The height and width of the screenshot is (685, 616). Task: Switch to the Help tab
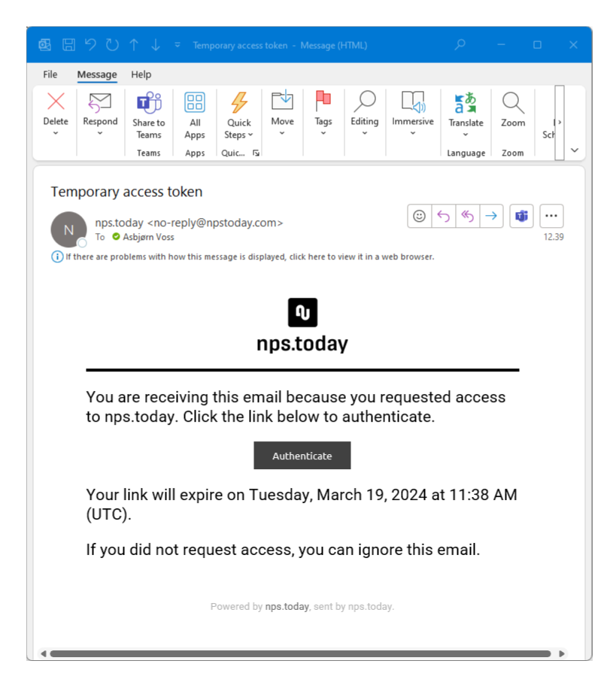[141, 74]
